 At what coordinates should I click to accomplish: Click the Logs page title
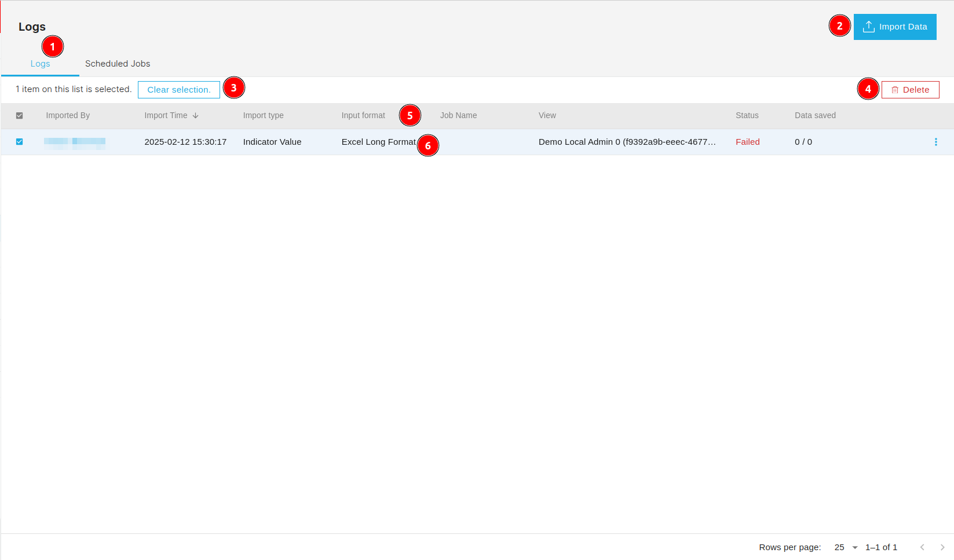[x=32, y=27]
